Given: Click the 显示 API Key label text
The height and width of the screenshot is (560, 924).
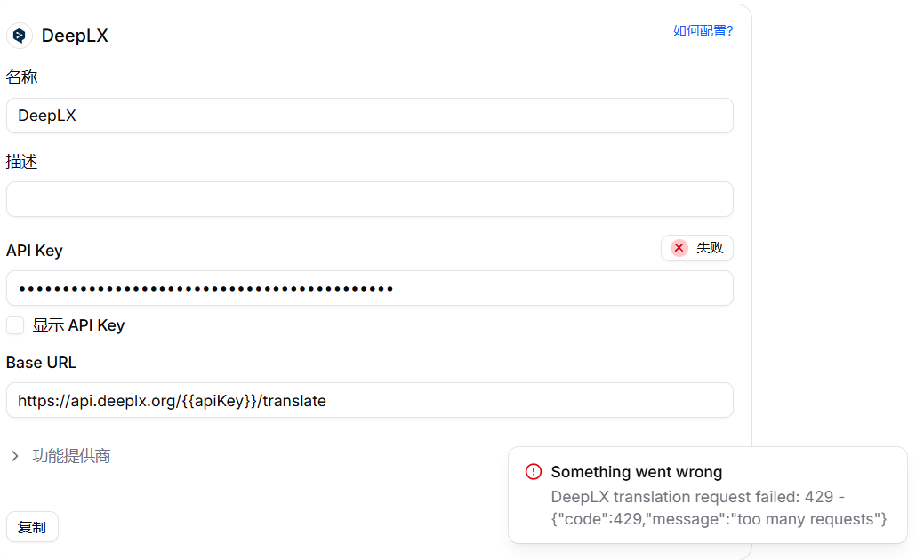Looking at the screenshot, I should [78, 325].
